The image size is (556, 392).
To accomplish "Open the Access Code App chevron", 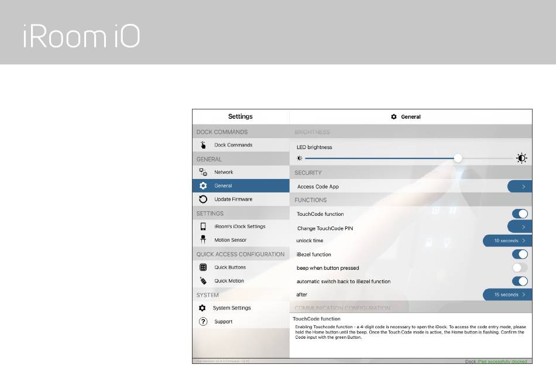I will coord(520,187).
